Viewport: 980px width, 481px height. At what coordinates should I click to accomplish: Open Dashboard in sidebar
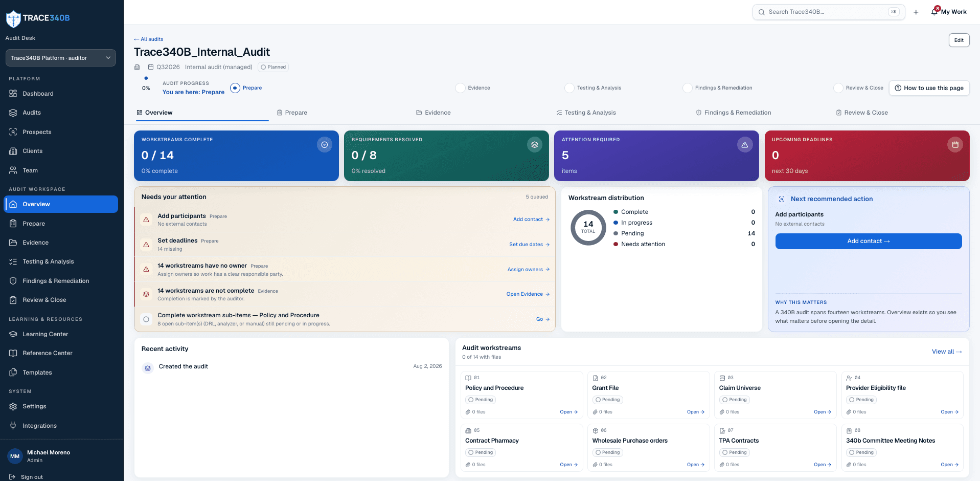point(61,94)
